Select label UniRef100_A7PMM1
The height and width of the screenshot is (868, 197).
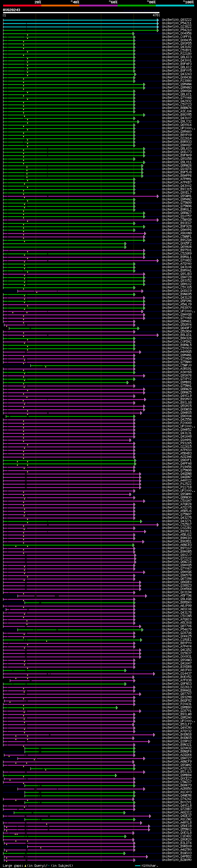coord(177,179)
